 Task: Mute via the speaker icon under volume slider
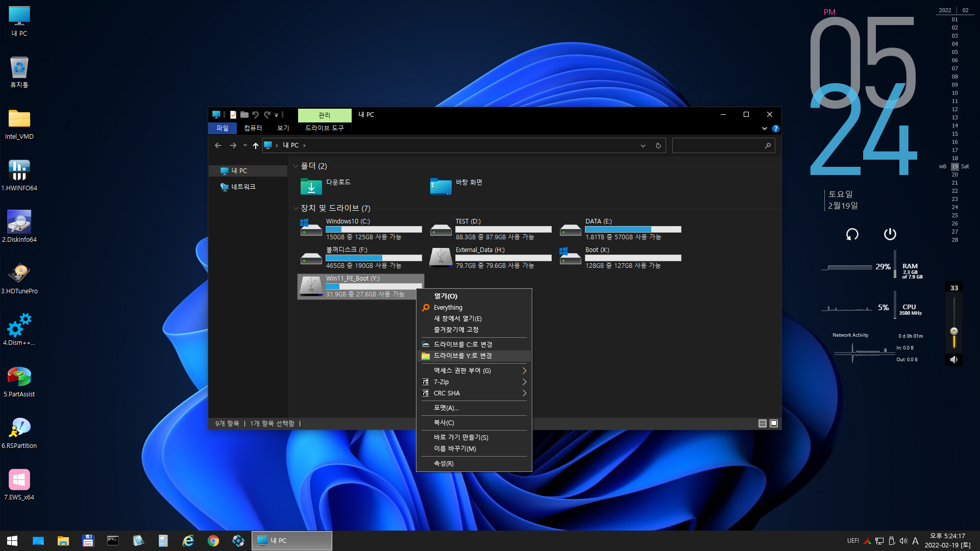pos(953,360)
